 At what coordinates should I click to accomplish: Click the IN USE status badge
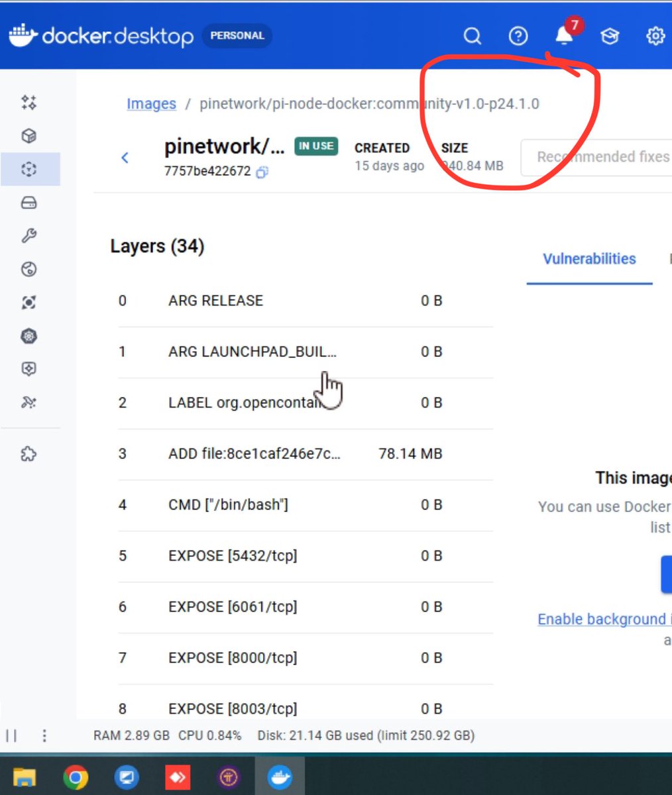(316, 146)
